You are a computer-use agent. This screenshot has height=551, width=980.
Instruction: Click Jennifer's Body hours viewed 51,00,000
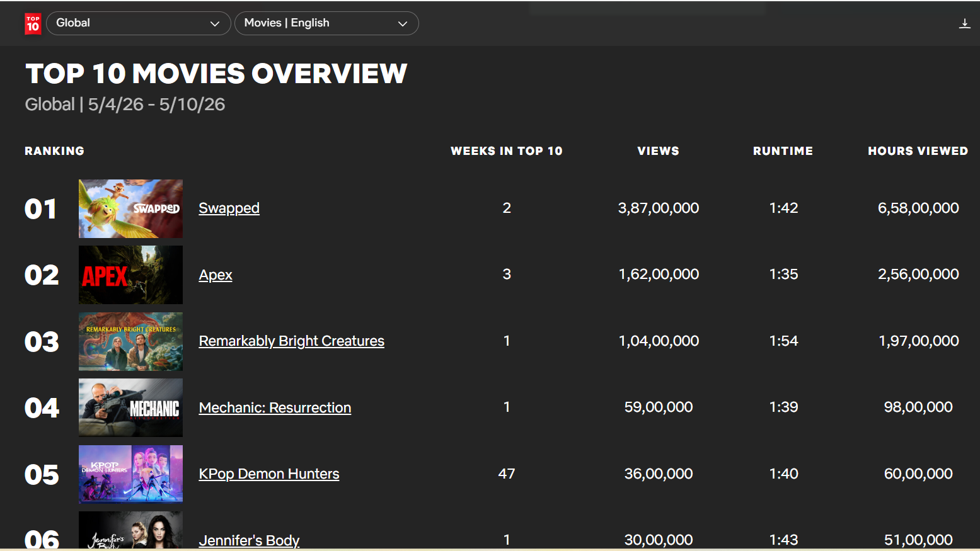[x=918, y=540]
